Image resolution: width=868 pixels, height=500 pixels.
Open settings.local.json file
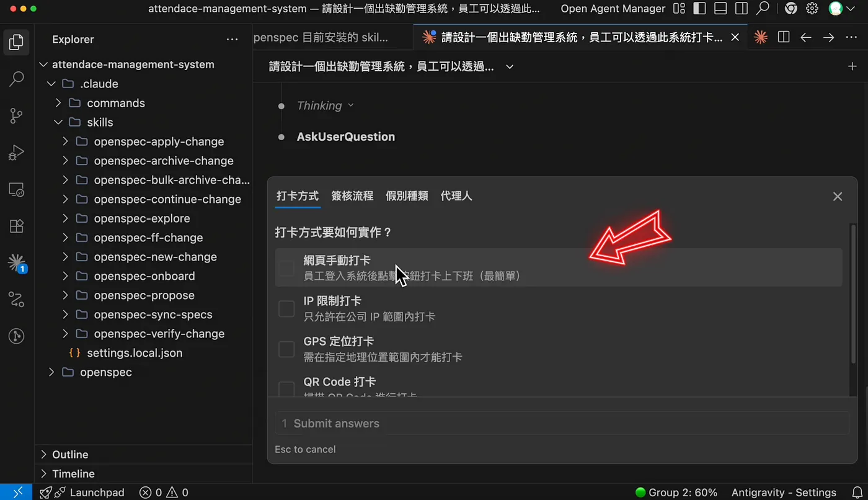tap(135, 353)
